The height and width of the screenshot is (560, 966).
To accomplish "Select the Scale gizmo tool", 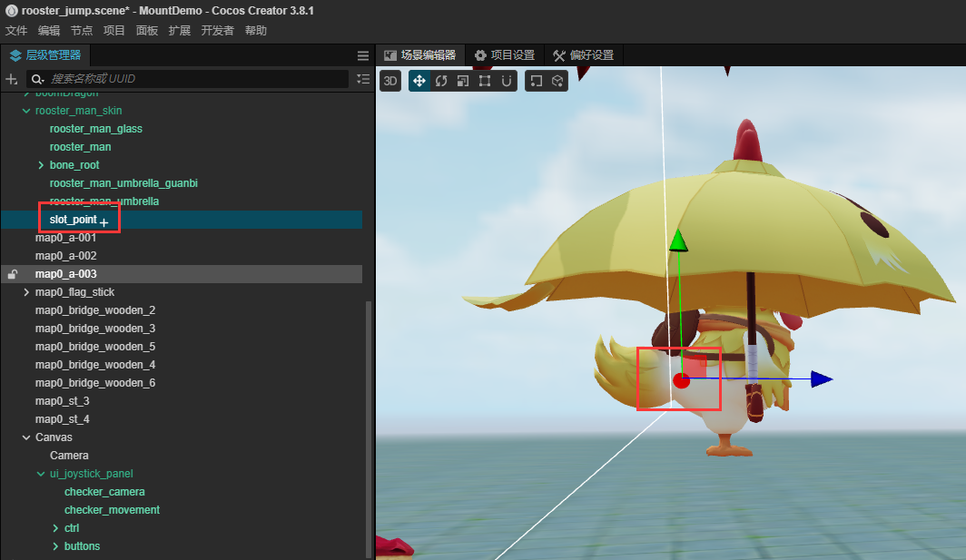I will pos(463,81).
